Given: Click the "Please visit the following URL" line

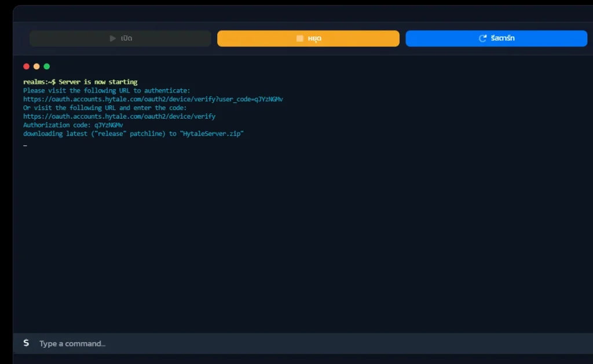Looking at the screenshot, I should tap(107, 91).
